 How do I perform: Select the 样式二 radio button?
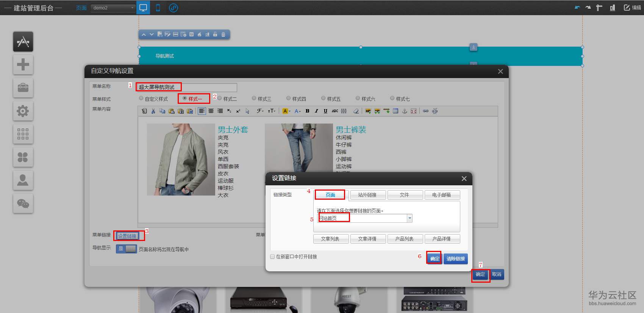[x=219, y=99]
